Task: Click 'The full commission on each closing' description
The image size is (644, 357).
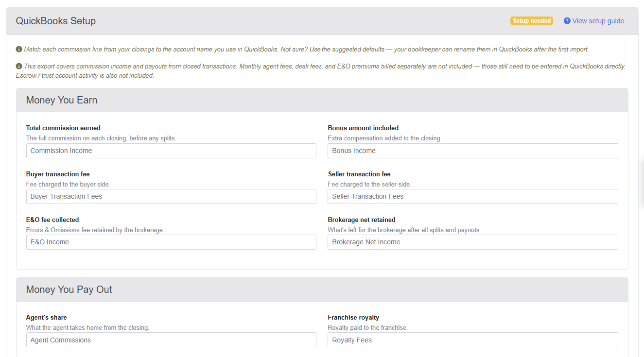Action: (x=101, y=138)
